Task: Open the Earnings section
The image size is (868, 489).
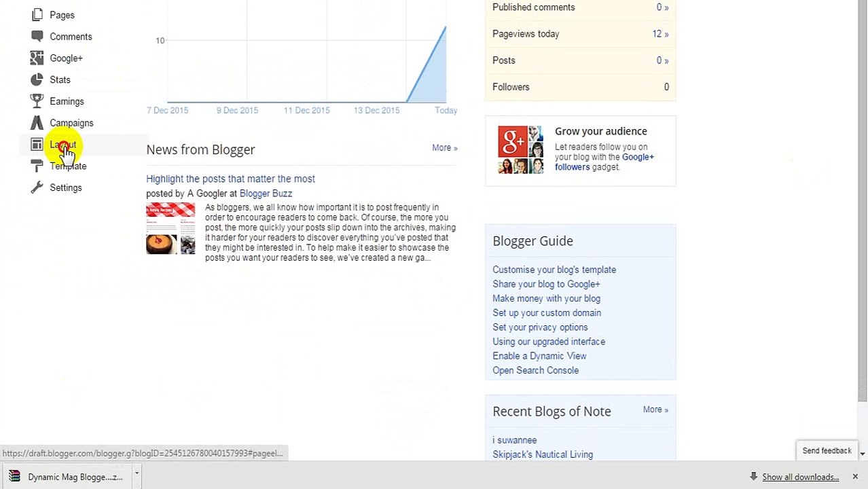Action: (x=67, y=101)
